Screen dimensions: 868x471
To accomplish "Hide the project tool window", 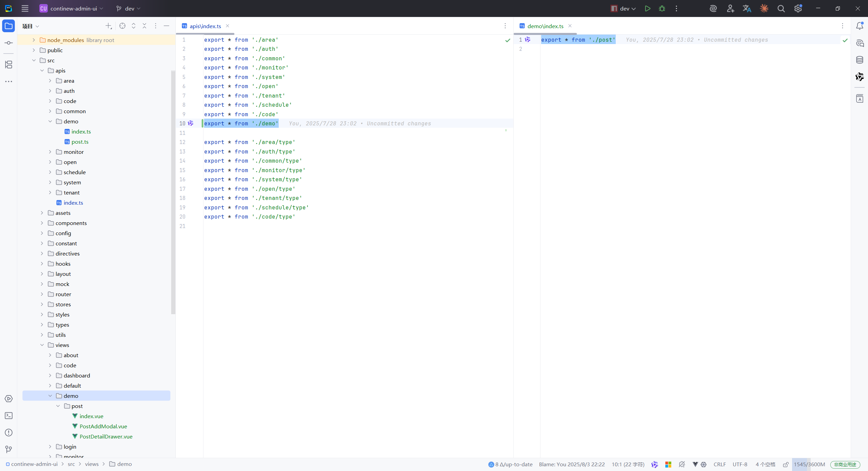I will pos(166,26).
